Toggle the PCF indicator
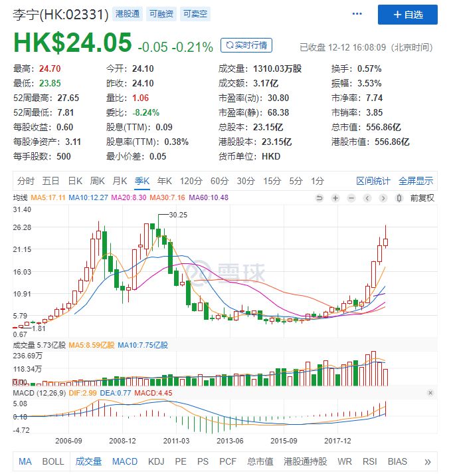The width and height of the screenshot is (451, 476). point(228,462)
